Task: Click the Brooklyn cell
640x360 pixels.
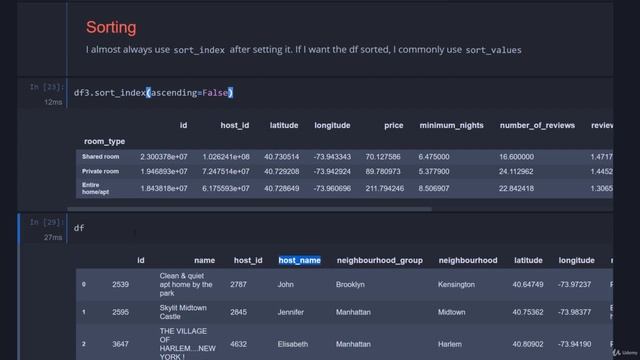Action: point(350,284)
